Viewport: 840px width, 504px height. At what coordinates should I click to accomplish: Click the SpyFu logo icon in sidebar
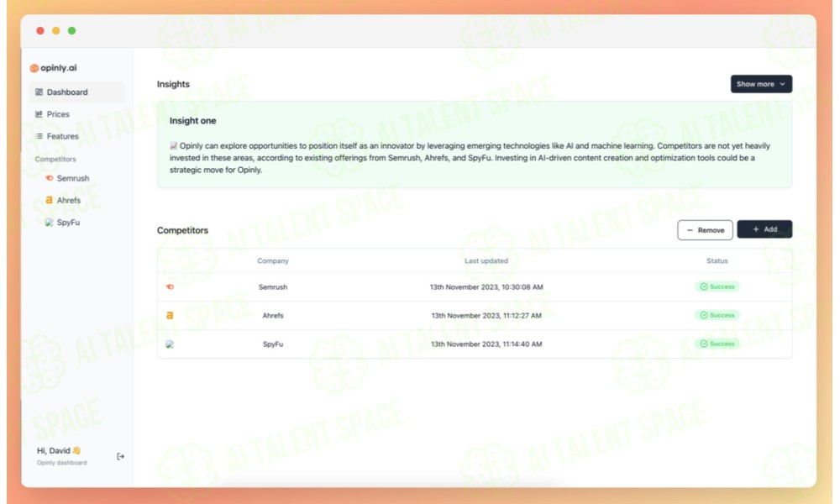pos(49,223)
